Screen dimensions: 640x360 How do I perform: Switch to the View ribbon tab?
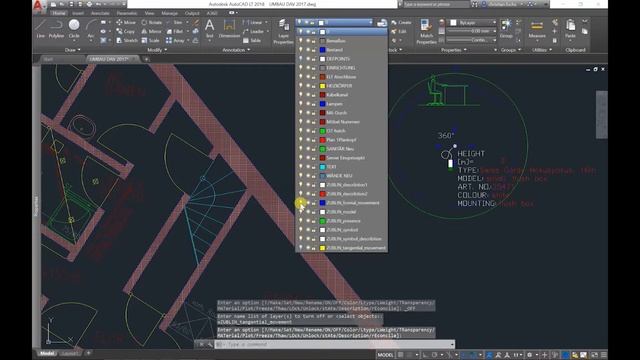click(149, 13)
